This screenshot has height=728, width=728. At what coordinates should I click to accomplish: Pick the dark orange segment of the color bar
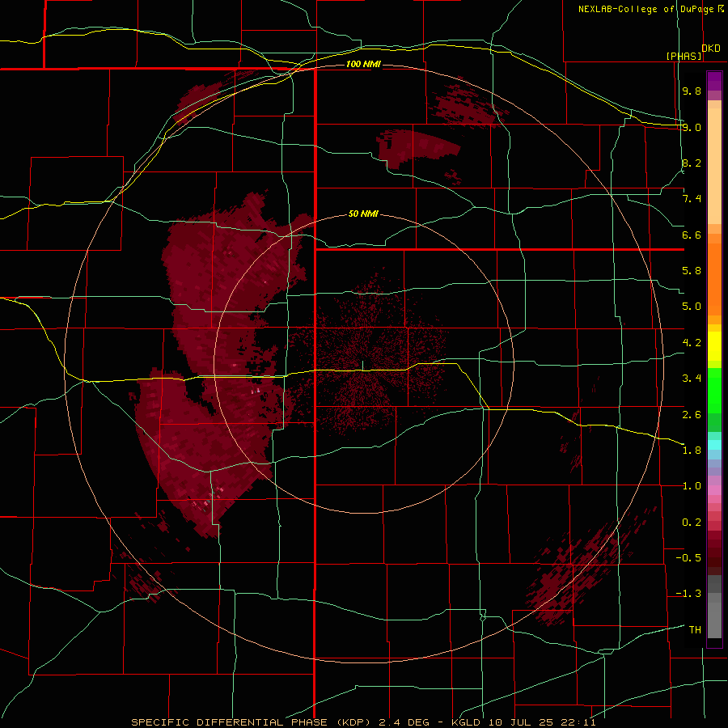714,280
